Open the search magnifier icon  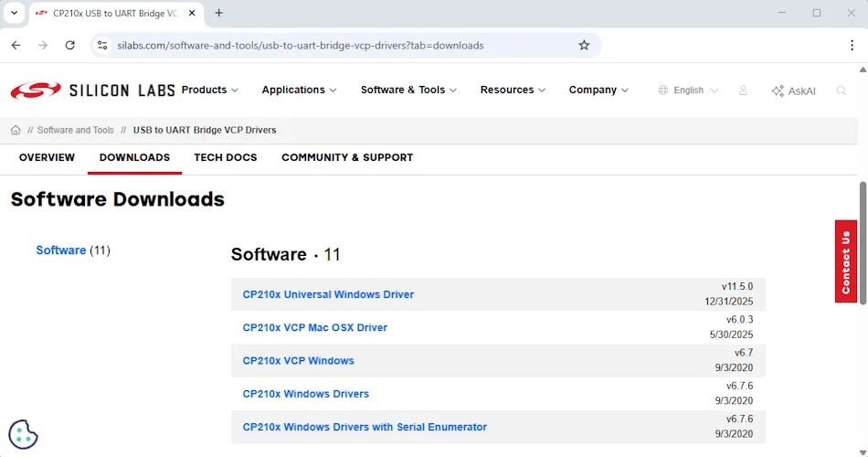[x=842, y=90]
